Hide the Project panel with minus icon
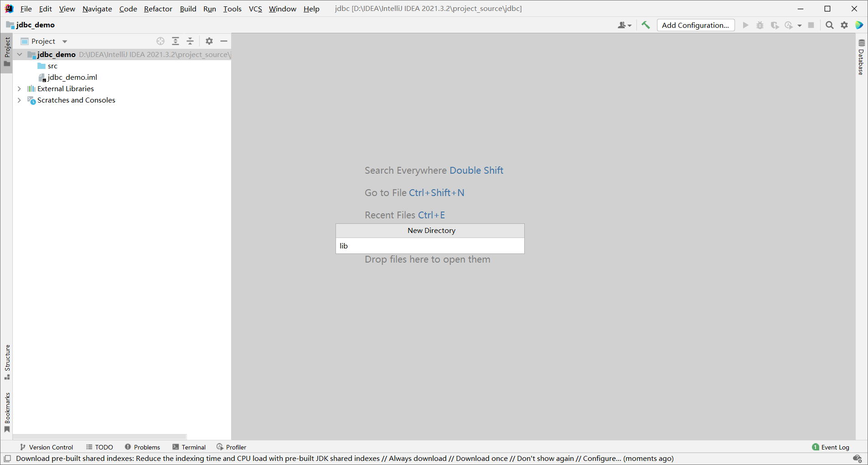The height and width of the screenshot is (465, 868). [x=224, y=41]
